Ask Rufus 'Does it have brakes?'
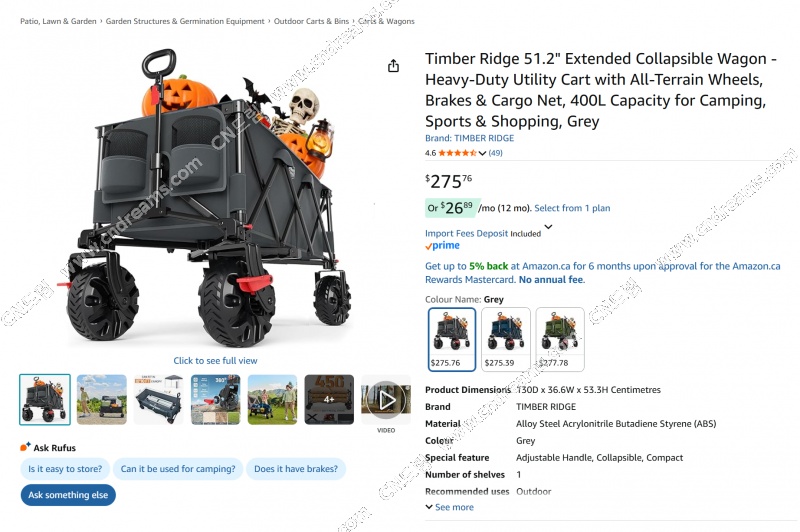 296,469
